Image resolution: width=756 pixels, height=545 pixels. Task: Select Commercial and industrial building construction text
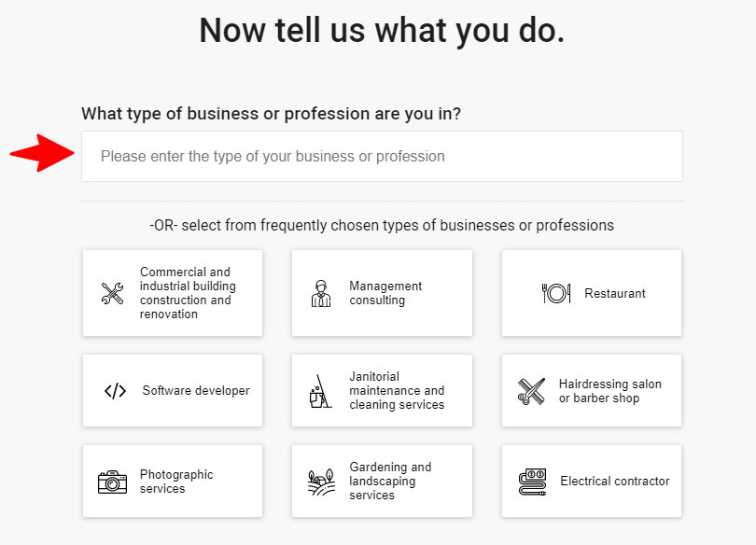pyautogui.click(x=188, y=293)
